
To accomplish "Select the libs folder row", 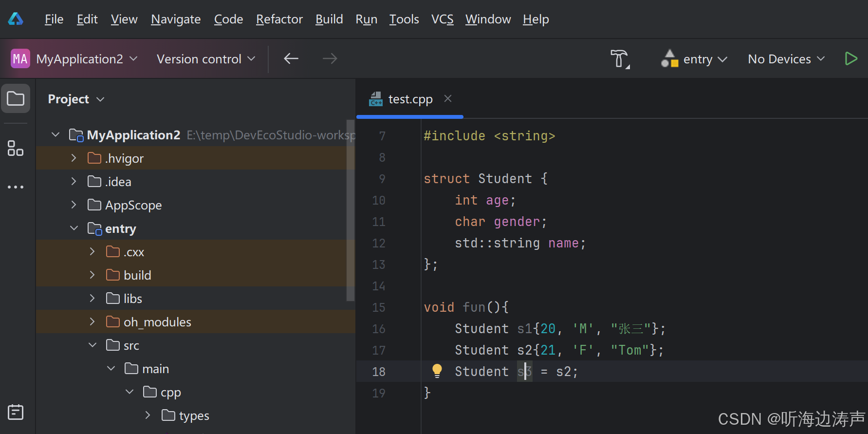I will point(195,298).
